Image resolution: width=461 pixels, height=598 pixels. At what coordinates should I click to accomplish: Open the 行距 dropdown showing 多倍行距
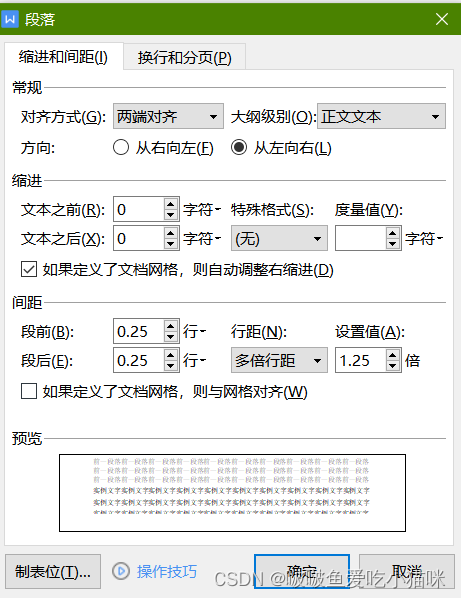pos(279,360)
